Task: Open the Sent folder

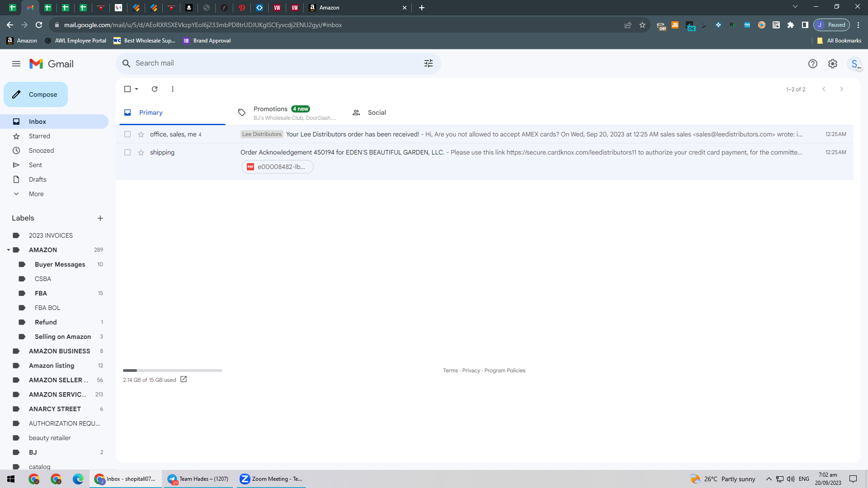Action: [54, 165]
